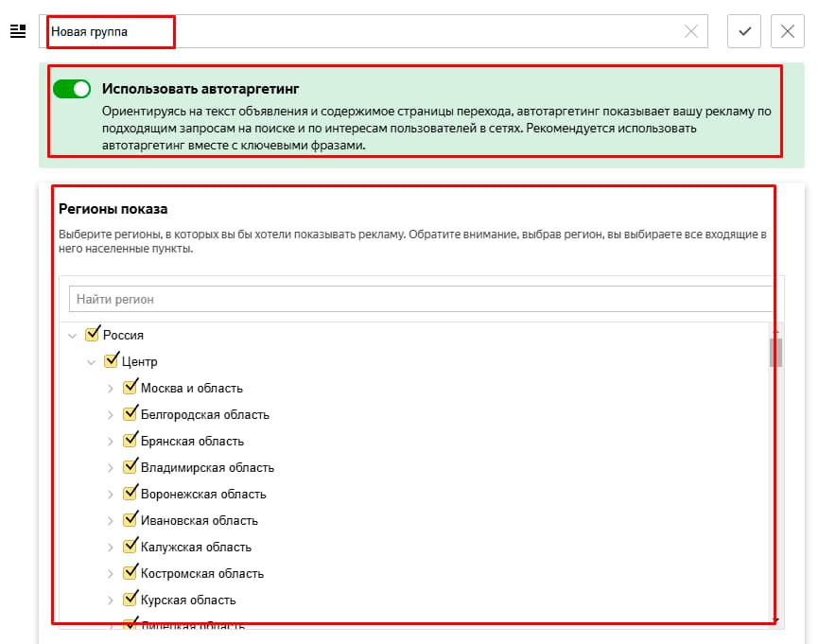Expand Курская область subregions
This screenshot has height=644, width=818.
click(111, 600)
